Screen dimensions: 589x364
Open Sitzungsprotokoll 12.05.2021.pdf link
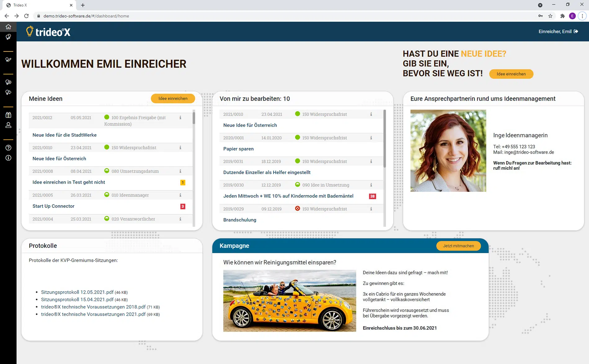(77, 292)
